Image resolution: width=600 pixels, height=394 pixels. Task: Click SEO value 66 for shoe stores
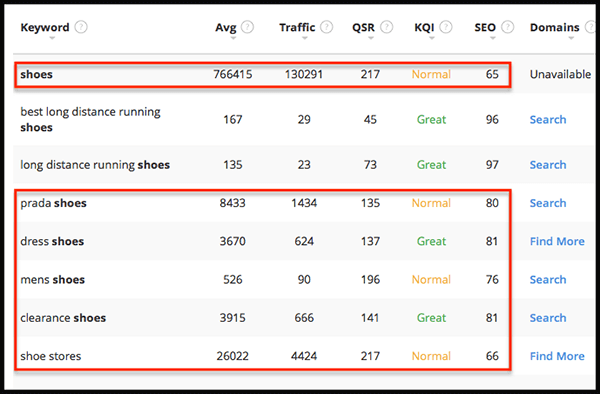[492, 356]
